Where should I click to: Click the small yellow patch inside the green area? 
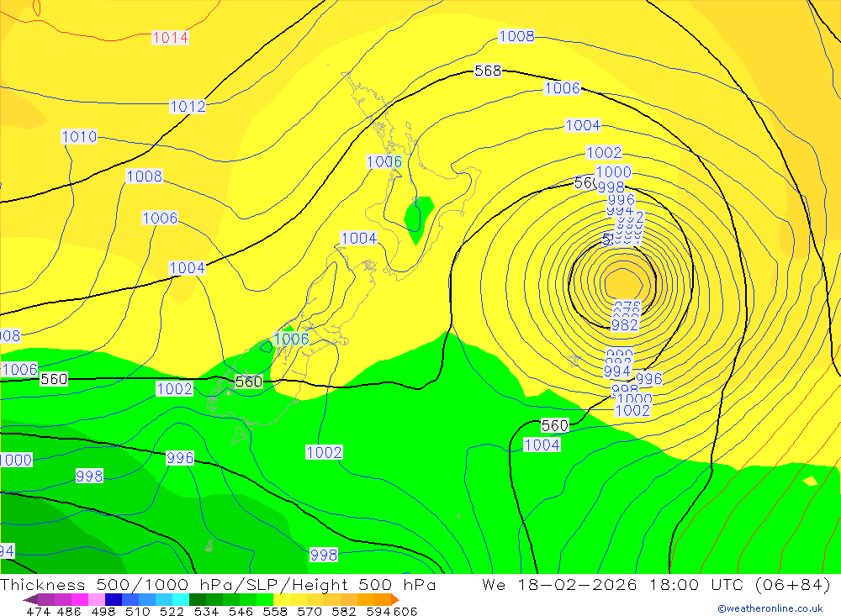pyautogui.click(x=810, y=481)
